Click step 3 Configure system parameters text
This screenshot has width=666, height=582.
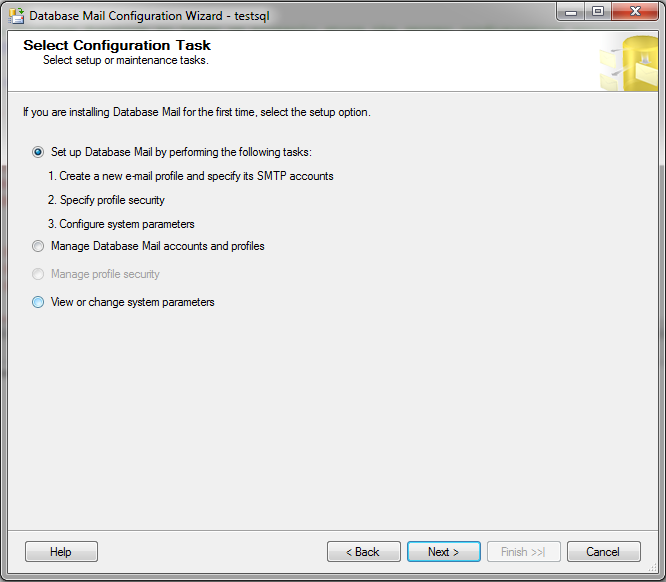[x=121, y=224]
